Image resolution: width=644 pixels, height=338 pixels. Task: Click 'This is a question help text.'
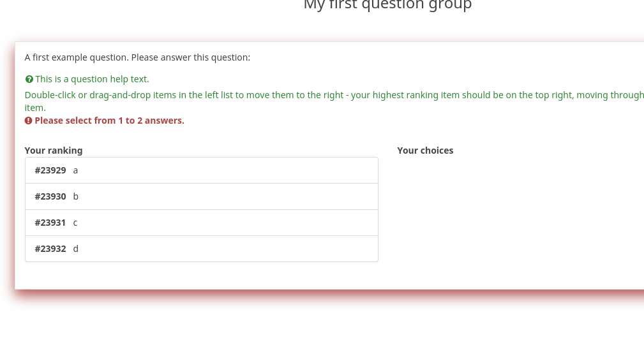tap(92, 79)
